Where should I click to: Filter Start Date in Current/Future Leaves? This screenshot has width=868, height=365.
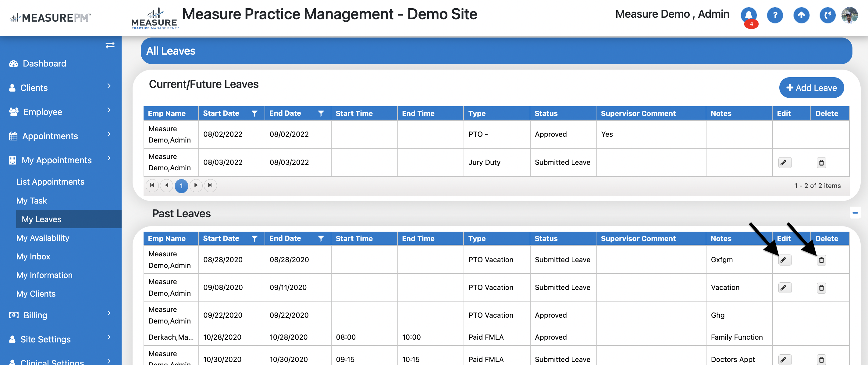coord(255,113)
